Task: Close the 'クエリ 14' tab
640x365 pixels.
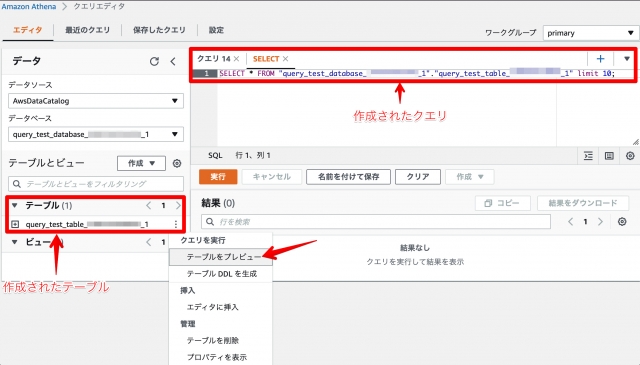Action: pos(237,59)
